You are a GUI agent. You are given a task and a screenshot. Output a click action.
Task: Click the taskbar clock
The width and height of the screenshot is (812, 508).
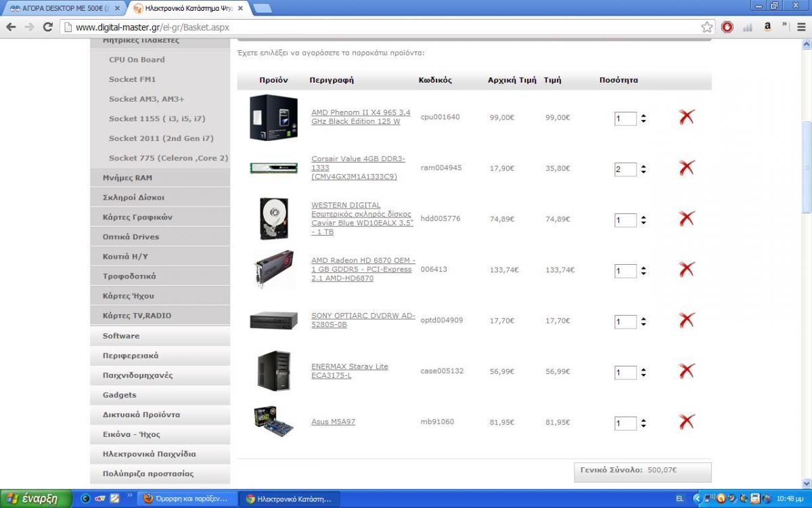click(790, 499)
